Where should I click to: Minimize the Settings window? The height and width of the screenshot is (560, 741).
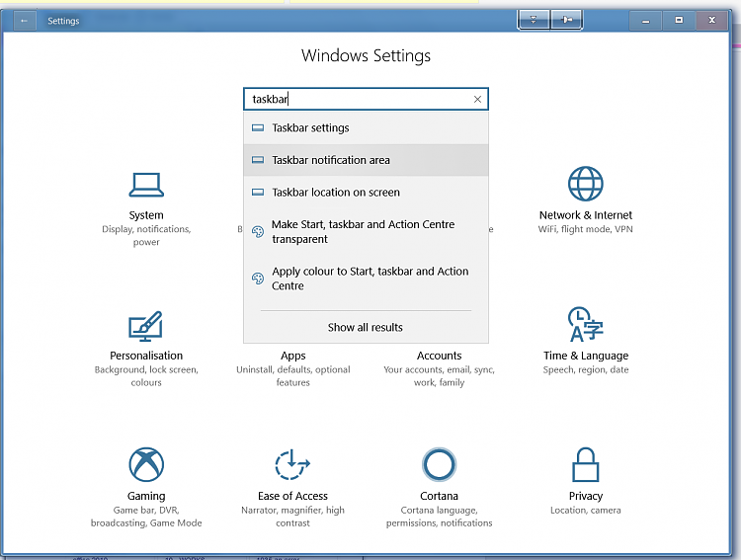tap(645, 21)
